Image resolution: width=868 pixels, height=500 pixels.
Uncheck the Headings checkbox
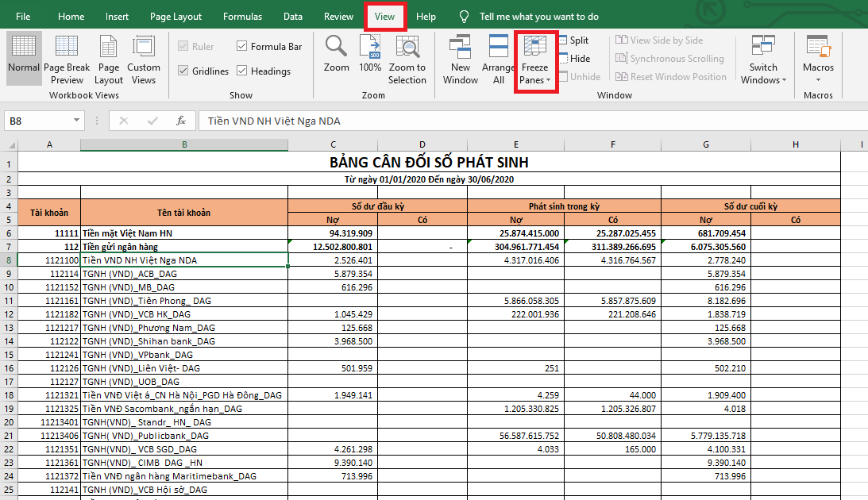point(242,71)
